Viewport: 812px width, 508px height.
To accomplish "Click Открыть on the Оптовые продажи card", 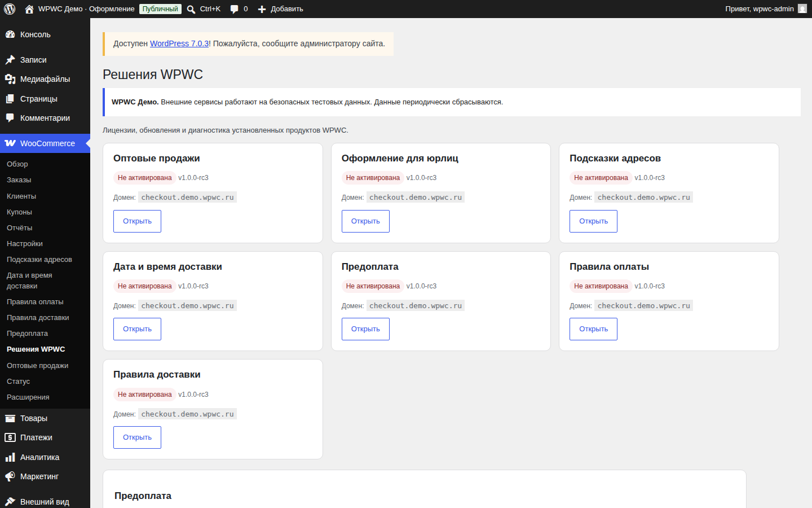I will pos(137,221).
